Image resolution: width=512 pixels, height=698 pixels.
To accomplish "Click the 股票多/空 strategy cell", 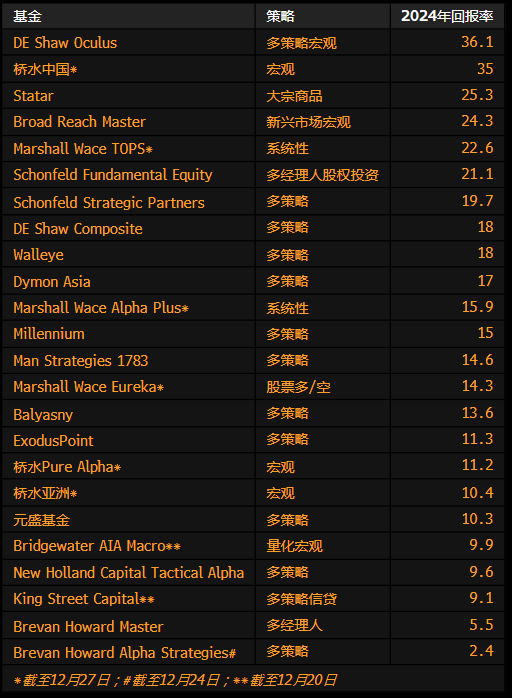I will point(298,387).
